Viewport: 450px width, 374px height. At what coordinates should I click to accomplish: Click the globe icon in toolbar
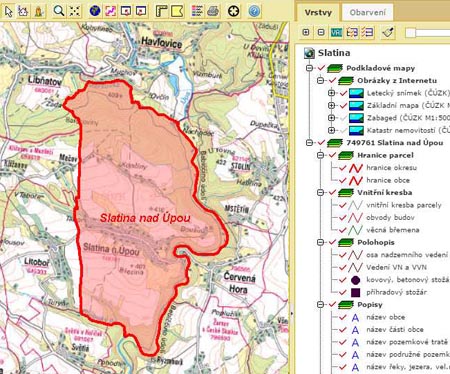(95, 11)
